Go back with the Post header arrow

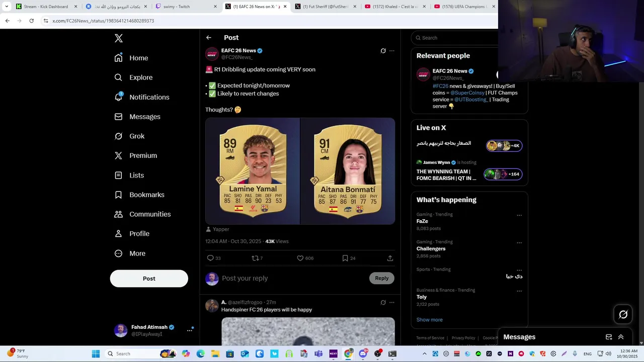[209, 38]
